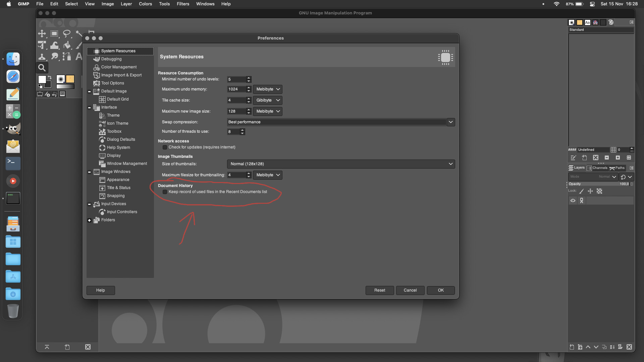Select the Clone stamp tool
The height and width of the screenshot is (362, 644).
point(42,57)
